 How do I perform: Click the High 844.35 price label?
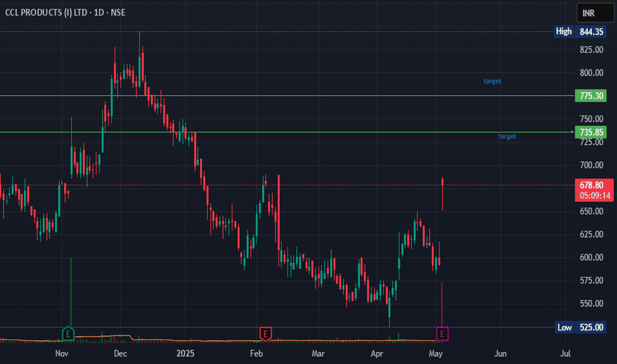coord(580,32)
